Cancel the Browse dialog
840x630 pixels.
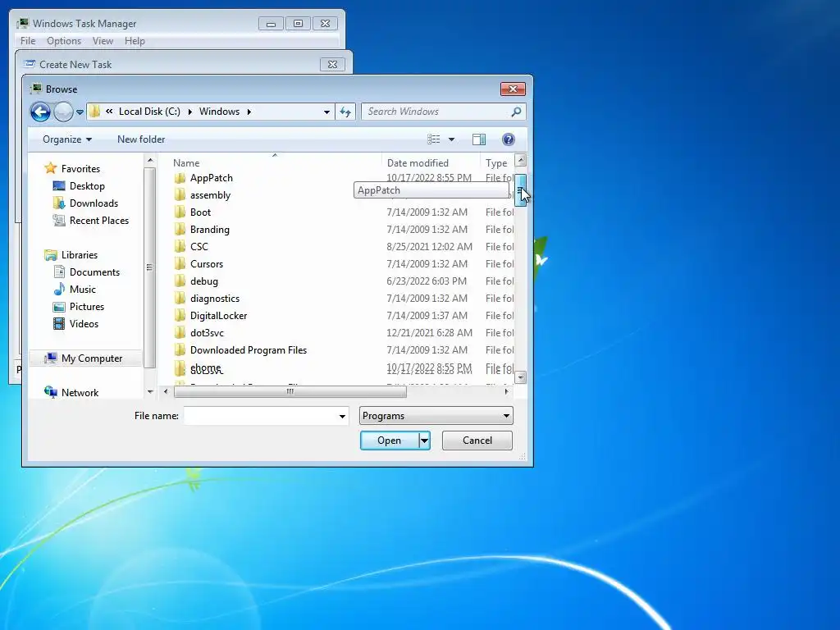tap(477, 441)
